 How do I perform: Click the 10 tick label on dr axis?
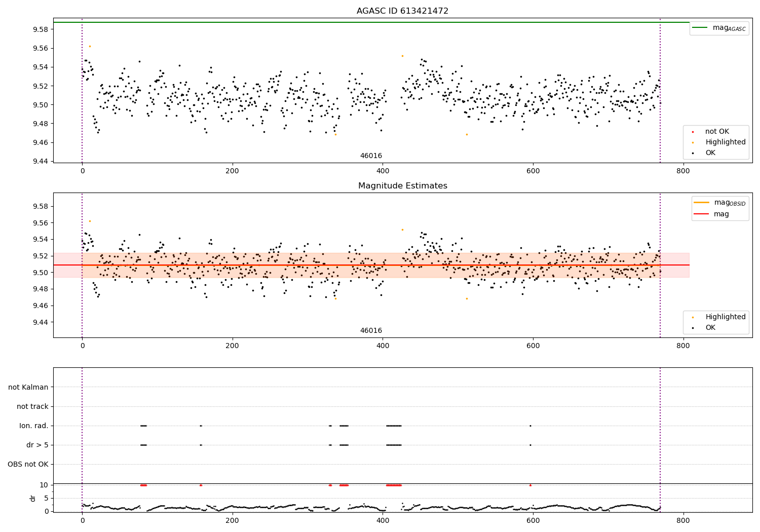click(44, 485)
